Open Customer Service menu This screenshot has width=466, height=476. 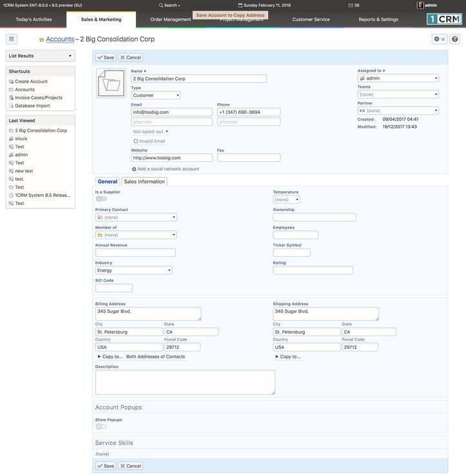(x=311, y=19)
